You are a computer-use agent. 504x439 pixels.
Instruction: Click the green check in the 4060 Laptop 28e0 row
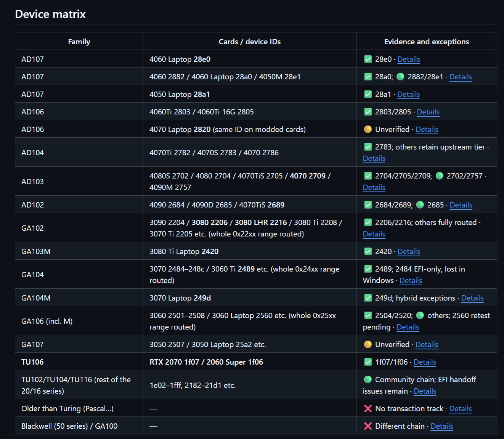[x=368, y=59]
